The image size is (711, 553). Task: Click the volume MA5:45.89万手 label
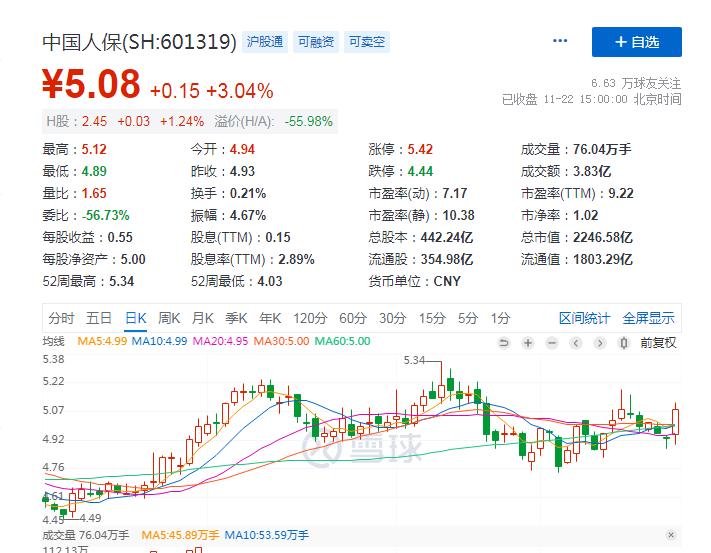click(x=180, y=535)
